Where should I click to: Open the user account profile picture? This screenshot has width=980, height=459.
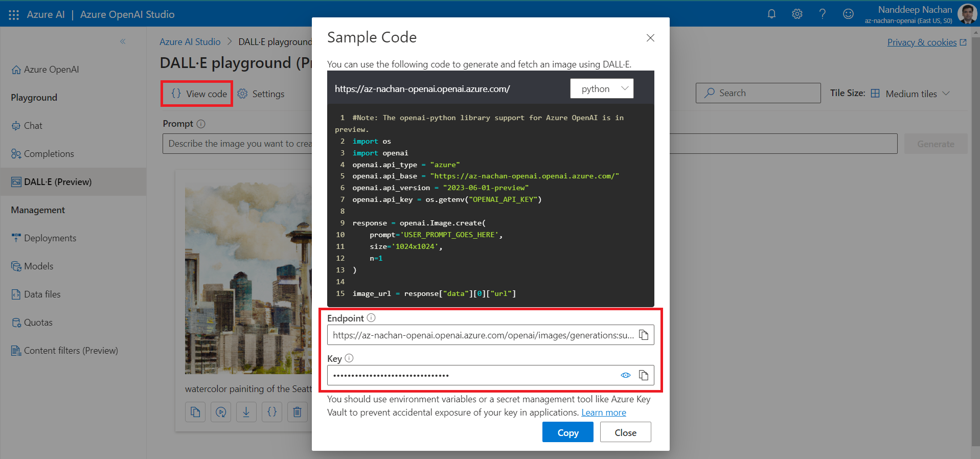coord(967,14)
